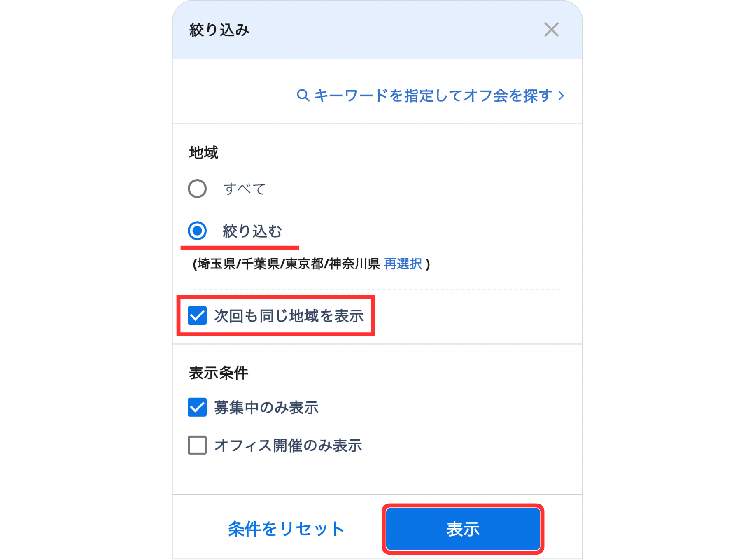This screenshot has height=560, width=755.
Task: Click the checkmark icon in 次回も同じ地域を表示
Action: pos(197,316)
